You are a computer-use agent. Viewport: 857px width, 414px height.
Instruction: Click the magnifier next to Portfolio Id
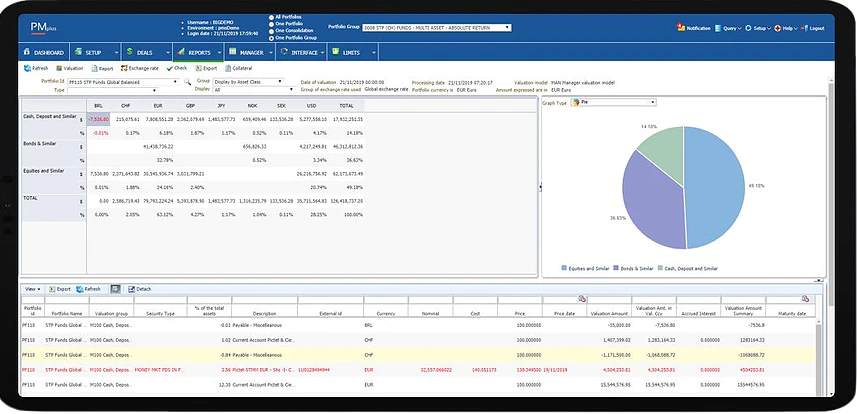point(187,81)
